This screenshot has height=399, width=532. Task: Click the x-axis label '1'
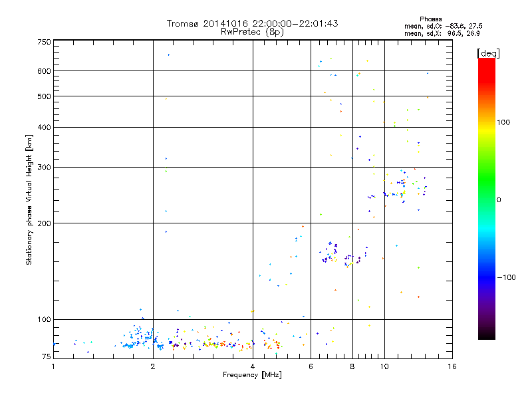point(53,366)
